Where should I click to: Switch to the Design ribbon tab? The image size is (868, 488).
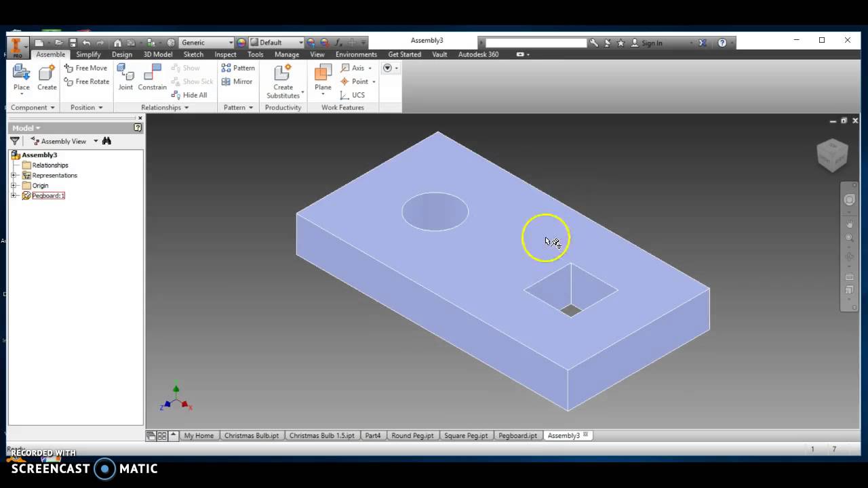tap(122, 54)
